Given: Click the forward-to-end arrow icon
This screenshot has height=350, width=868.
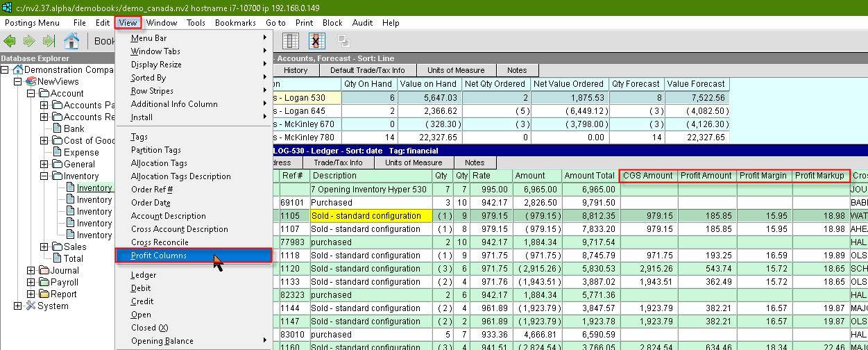Looking at the screenshot, I should [x=49, y=41].
